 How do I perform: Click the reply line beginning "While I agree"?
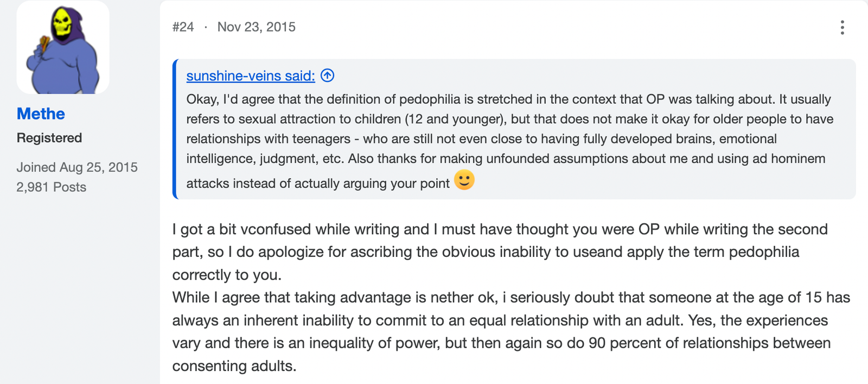[x=511, y=298]
